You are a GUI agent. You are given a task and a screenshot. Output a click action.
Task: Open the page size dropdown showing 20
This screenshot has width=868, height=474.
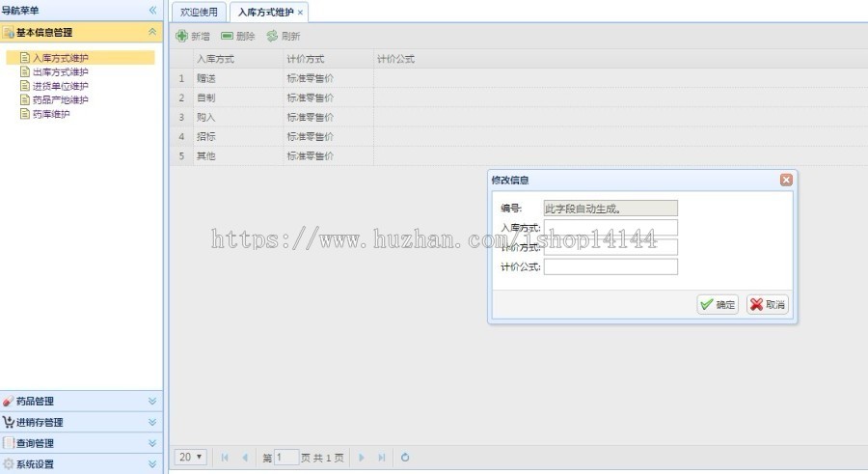click(191, 457)
